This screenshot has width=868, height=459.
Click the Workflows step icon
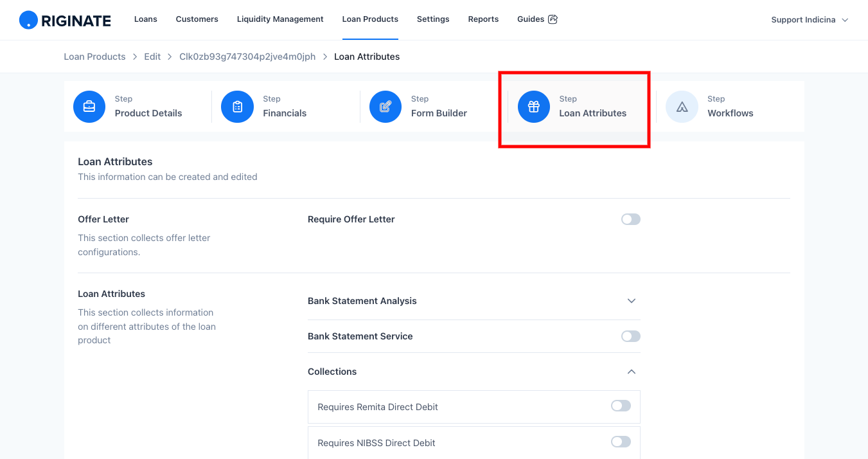[x=682, y=107]
